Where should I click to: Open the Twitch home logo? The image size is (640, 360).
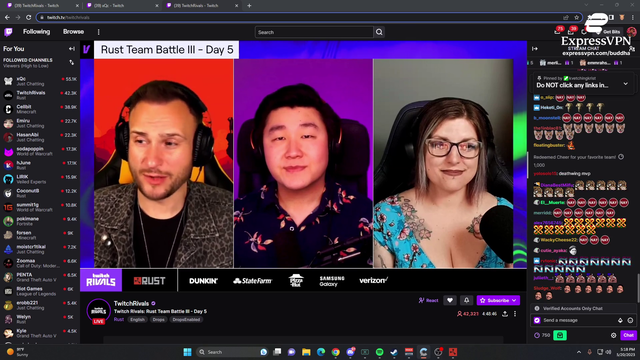point(8,32)
